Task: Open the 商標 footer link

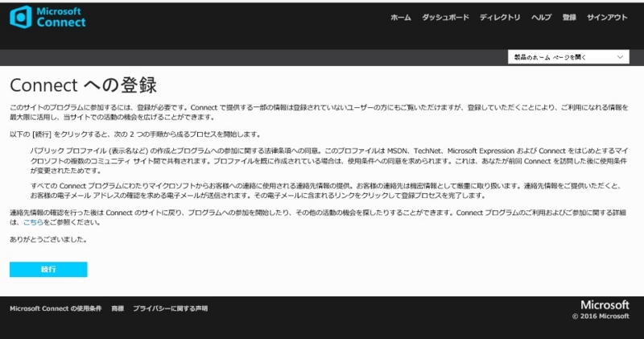Action: [118, 308]
